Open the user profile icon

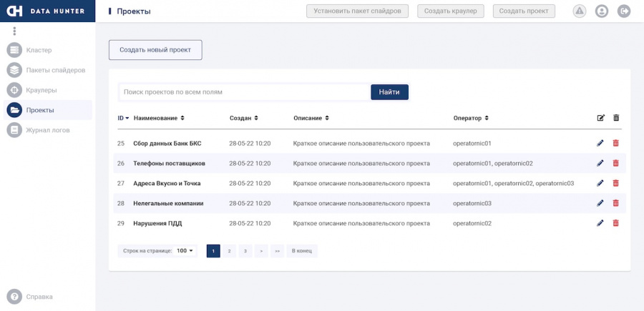[602, 11]
